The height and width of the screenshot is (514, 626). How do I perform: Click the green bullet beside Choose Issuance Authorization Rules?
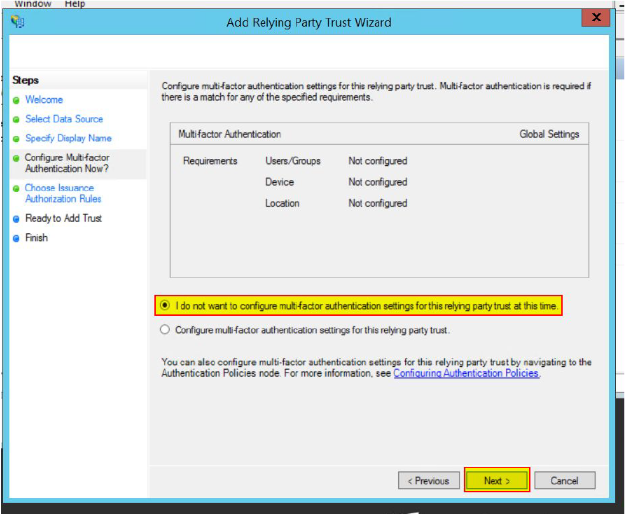click(16, 188)
